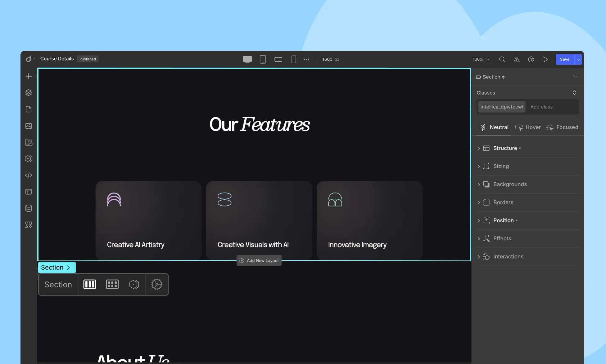Select the grid layout icon in Section toolbar
Screen dimensions: 606x364
[112, 284]
